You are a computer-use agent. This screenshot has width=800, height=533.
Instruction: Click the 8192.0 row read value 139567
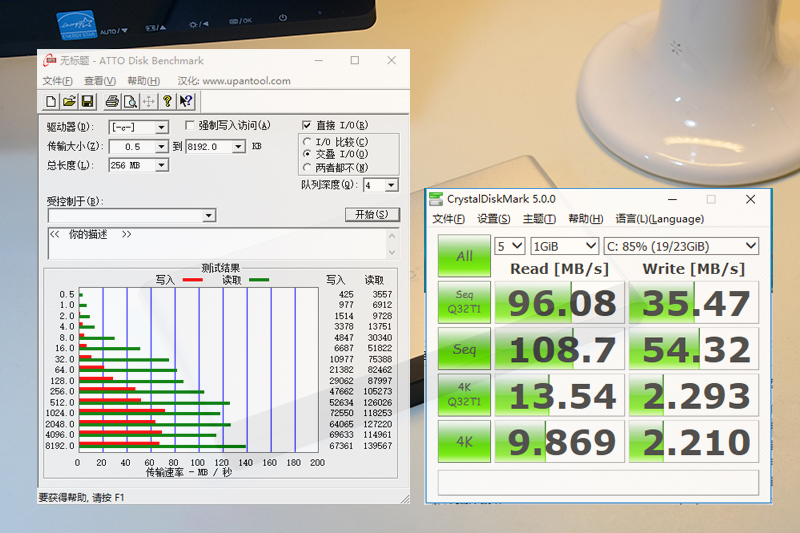coord(378,446)
